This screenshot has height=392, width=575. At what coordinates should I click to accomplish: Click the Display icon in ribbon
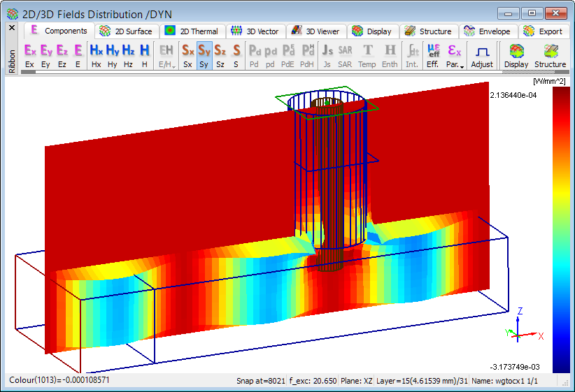coord(516,55)
